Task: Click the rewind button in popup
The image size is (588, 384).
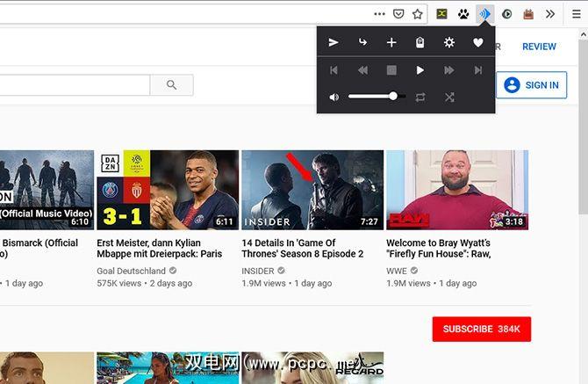Action: 362,70
